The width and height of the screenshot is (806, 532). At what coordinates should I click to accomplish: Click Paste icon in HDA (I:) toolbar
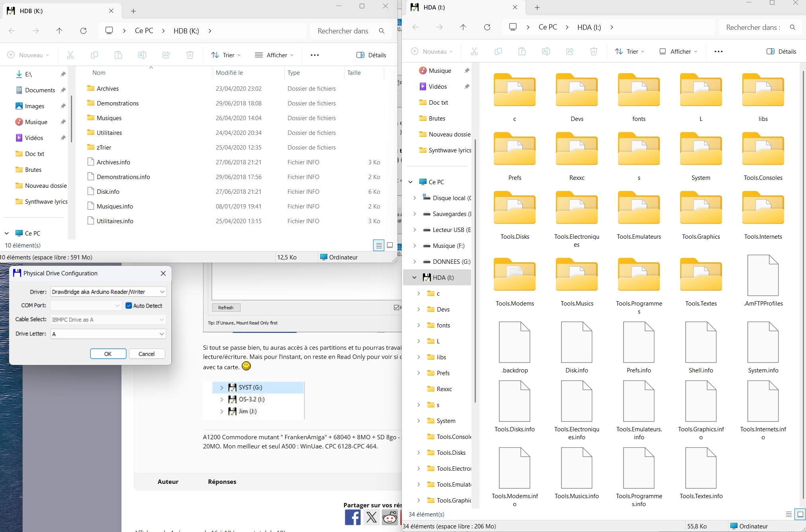tap(522, 51)
